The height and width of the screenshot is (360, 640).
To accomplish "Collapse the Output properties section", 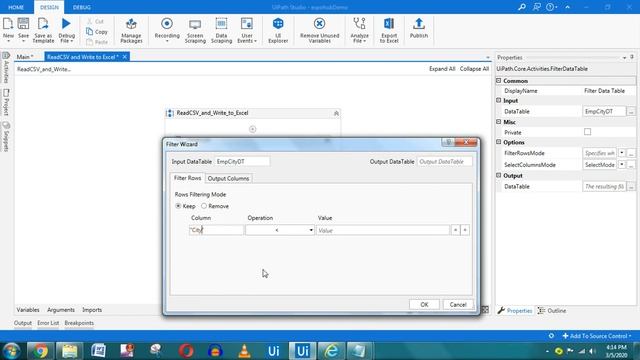I will coord(498,175).
